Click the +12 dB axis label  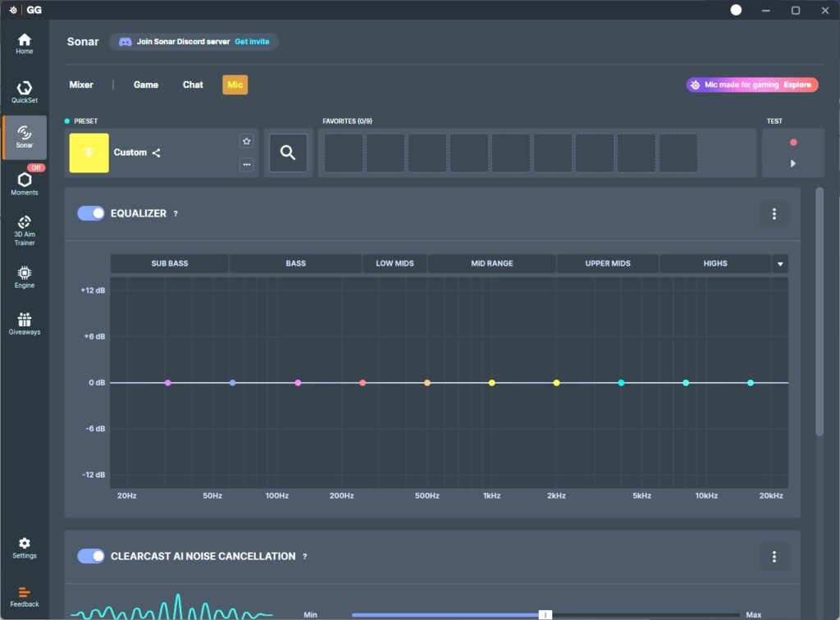[93, 290]
